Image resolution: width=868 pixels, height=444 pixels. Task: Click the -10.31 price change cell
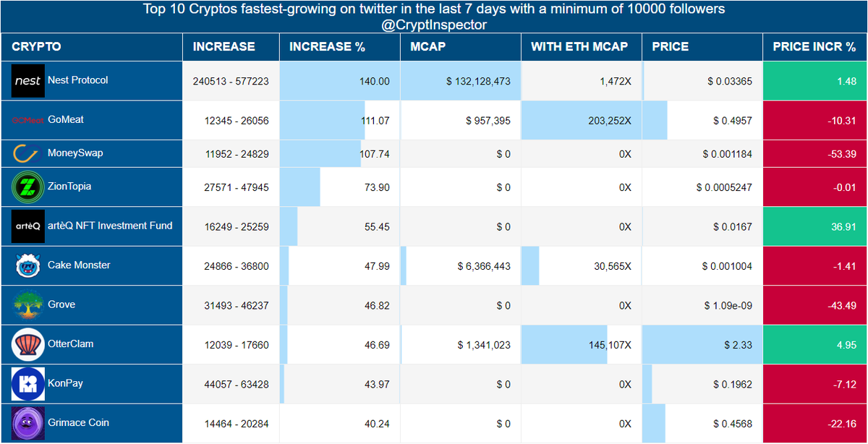coord(815,121)
